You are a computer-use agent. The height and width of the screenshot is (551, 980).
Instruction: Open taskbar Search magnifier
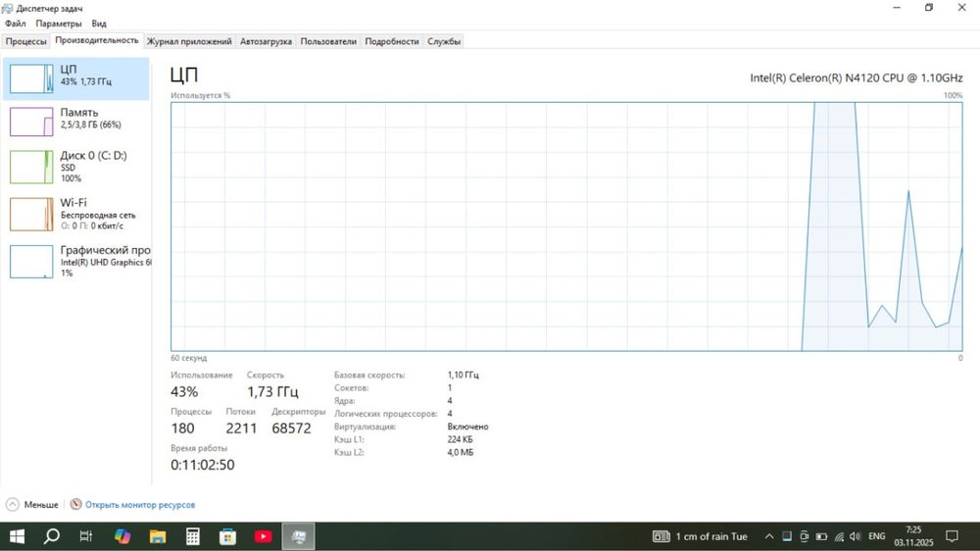coord(52,536)
